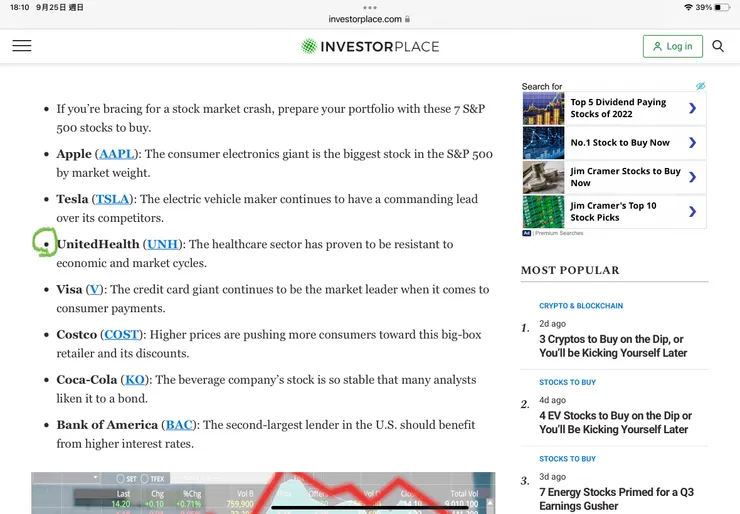Open 3 Cryptos to Buy on the Dip article
Viewport: 740px width, 514px height.
(x=613, y=346)
